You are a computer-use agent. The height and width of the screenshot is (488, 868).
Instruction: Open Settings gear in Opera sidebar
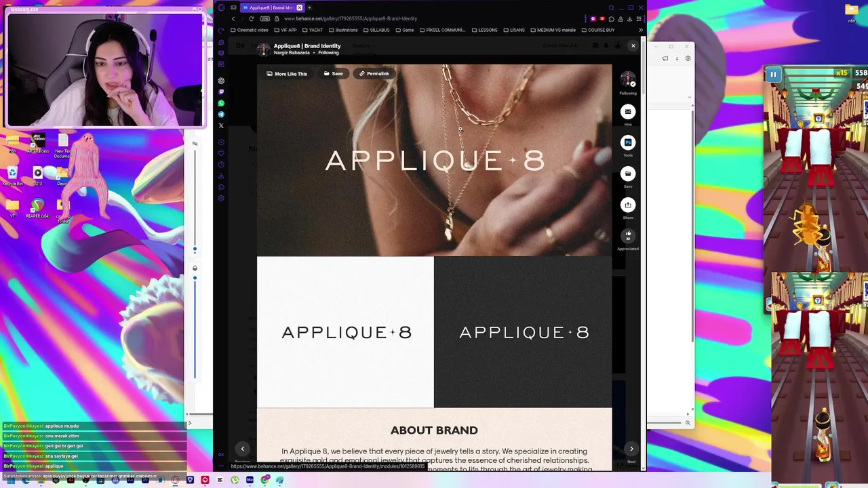tap(221, 198)
